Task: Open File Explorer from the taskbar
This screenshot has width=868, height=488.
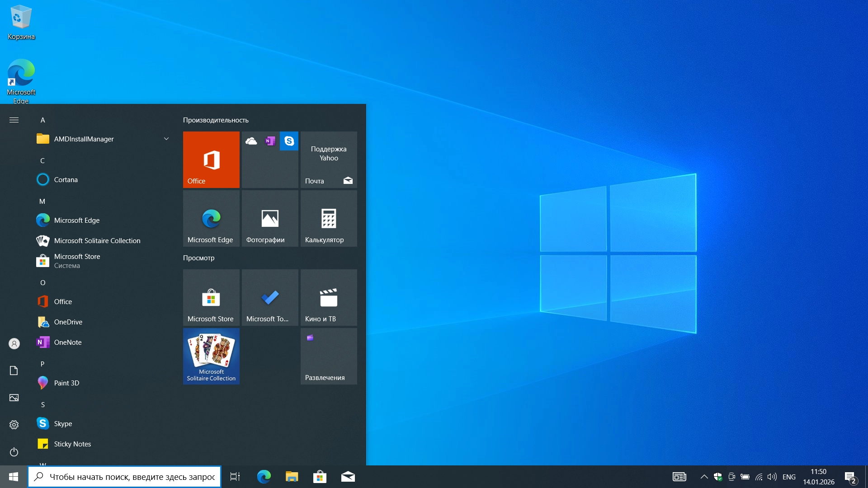Action: [x=292, y=476]
